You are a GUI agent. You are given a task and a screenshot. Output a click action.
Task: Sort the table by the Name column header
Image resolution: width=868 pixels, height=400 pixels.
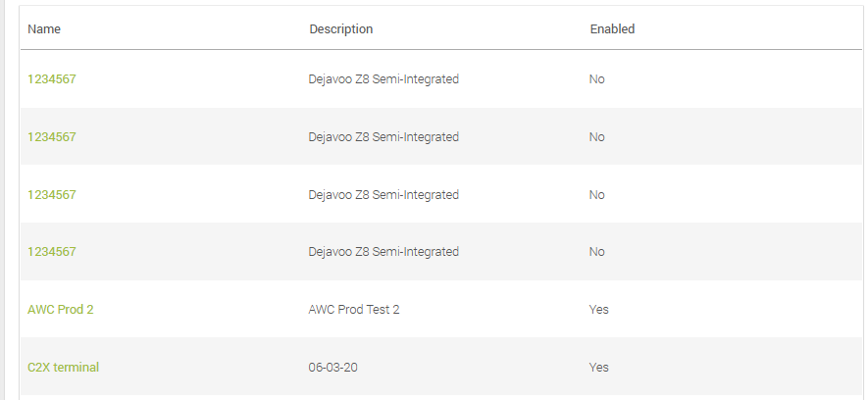[44, 28]
